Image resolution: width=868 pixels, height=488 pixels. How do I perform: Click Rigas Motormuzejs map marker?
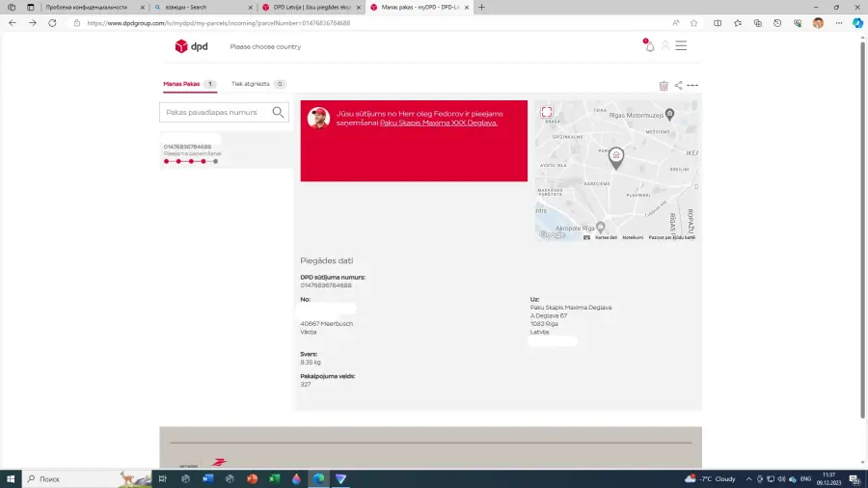tap(669, 115)
